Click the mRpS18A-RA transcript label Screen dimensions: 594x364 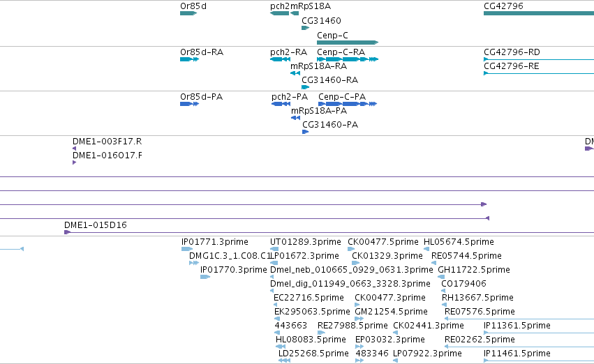coord(318,66)
